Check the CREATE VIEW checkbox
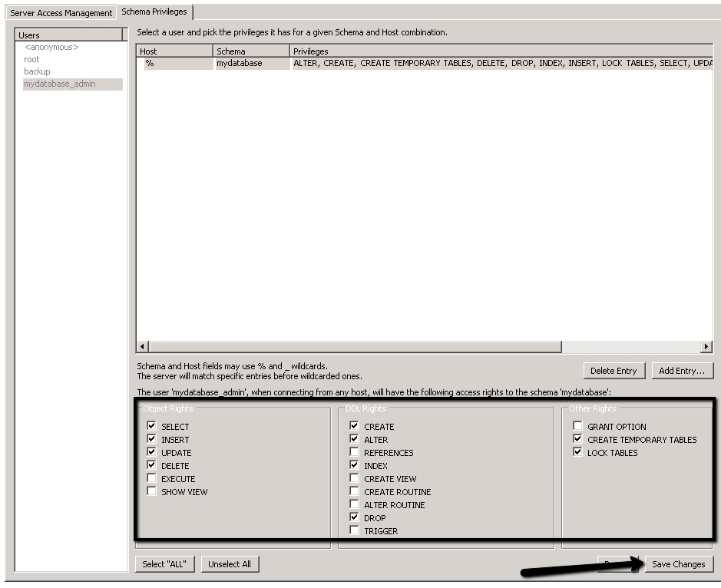The height and width of the screenshot is (588, 721). [354, 478]
